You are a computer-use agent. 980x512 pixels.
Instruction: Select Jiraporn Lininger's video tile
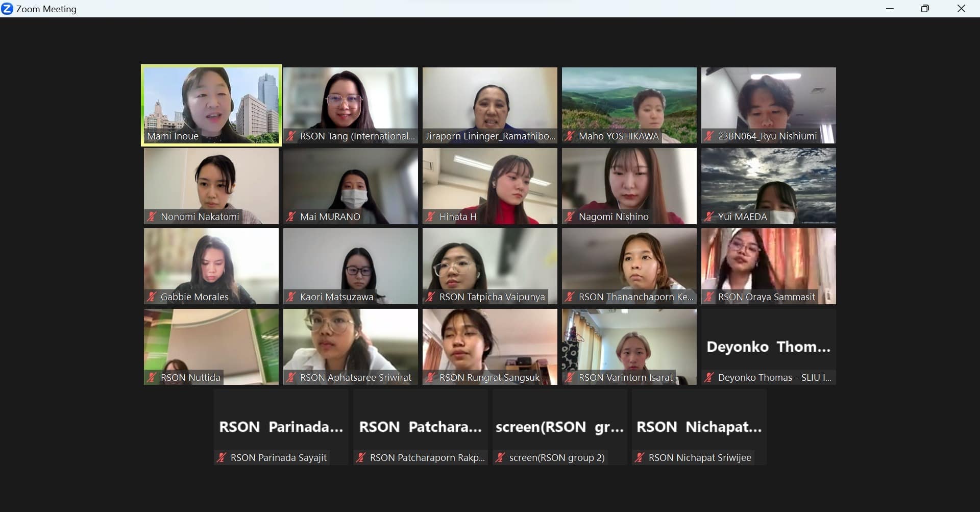(490, 105)
